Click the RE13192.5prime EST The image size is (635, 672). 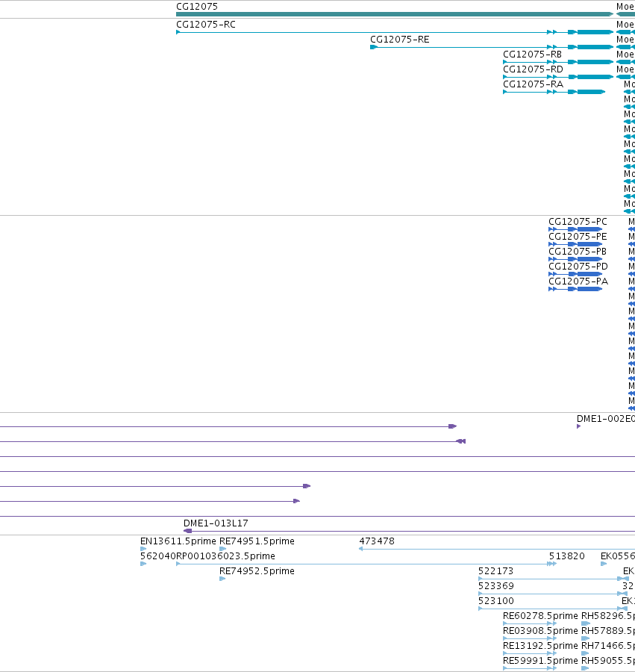tap(540, 647)
